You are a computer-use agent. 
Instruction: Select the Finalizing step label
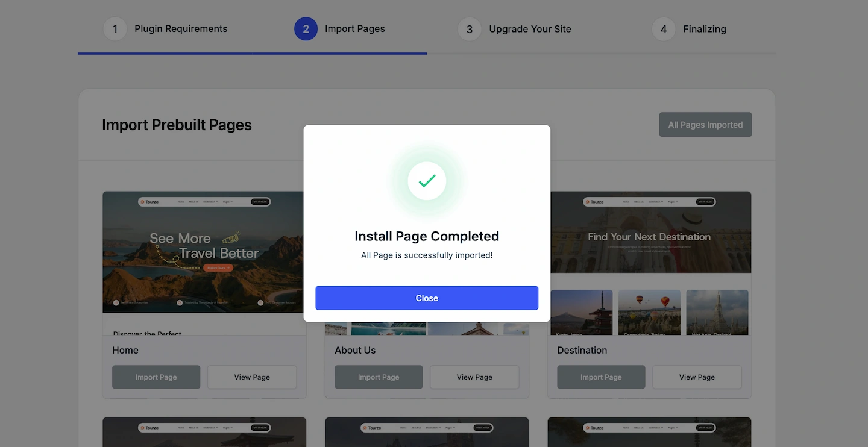704,29
